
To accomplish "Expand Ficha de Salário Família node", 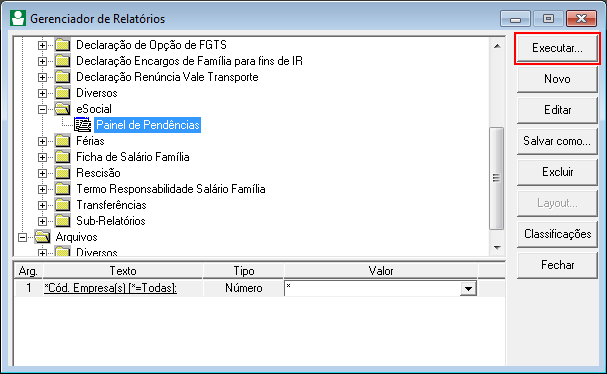I will click(42, 157).
